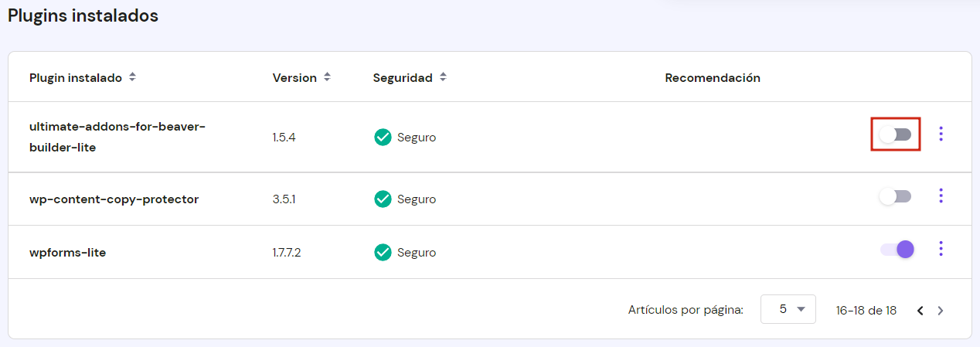Open three-dot options for wpforms-lite
Screen dimensions: 980x347
(x=941, y=248)
